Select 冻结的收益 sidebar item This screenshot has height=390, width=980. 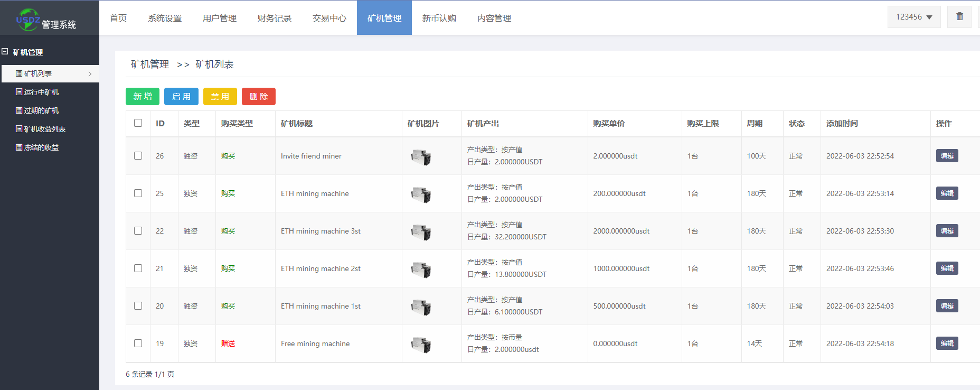pyautogui.click(x=41, y=147)
